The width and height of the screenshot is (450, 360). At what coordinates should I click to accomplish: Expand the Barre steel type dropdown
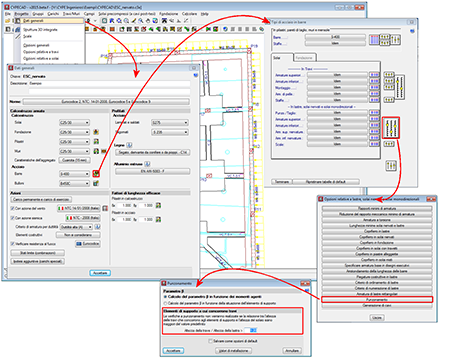pyautogui.click(x=75, y=174)
